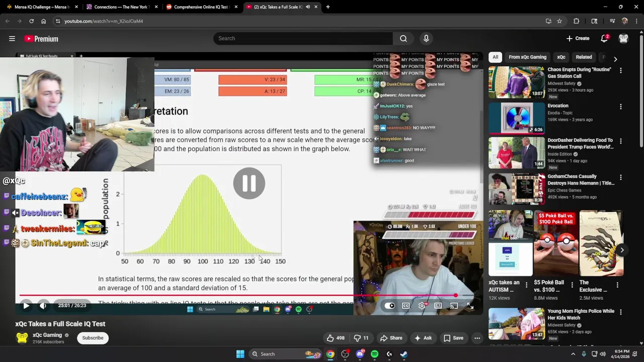This screenshot has width=644, height=362.
Task: Open options for Chaos Erupts gas station video
Action: 620,70
